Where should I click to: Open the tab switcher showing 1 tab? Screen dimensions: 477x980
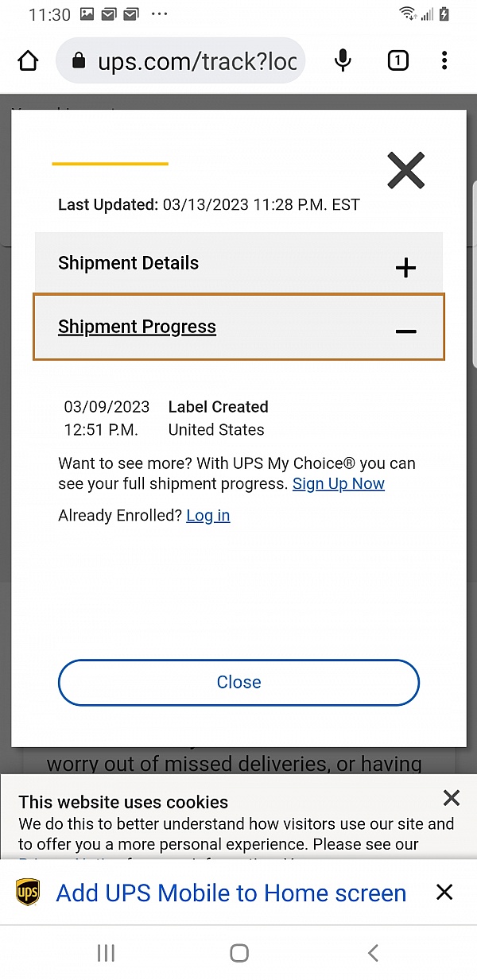pyautogui.click(x=397, y=61)
